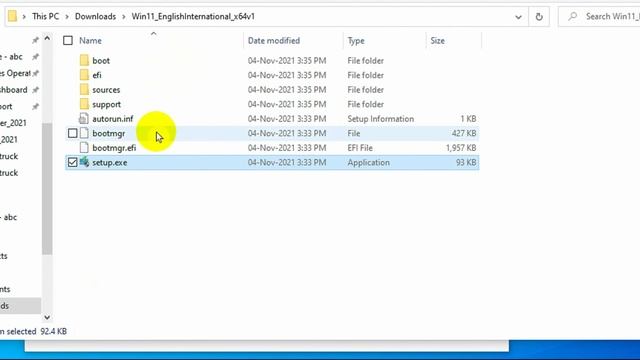Select the sources folder icon
This screenshot has height=360, width=640.
point(84,90)
